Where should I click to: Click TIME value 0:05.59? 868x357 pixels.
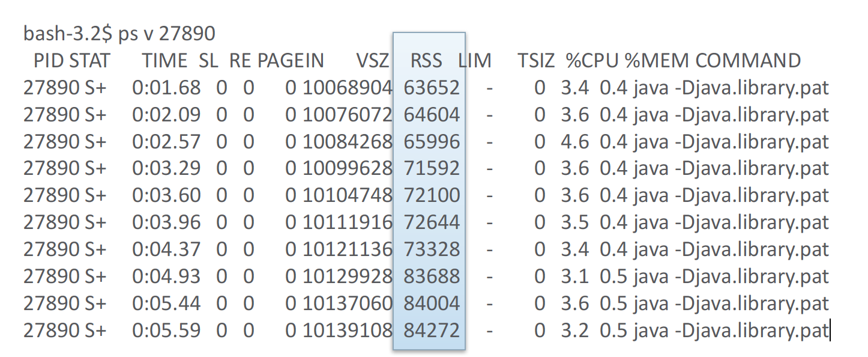166,330
